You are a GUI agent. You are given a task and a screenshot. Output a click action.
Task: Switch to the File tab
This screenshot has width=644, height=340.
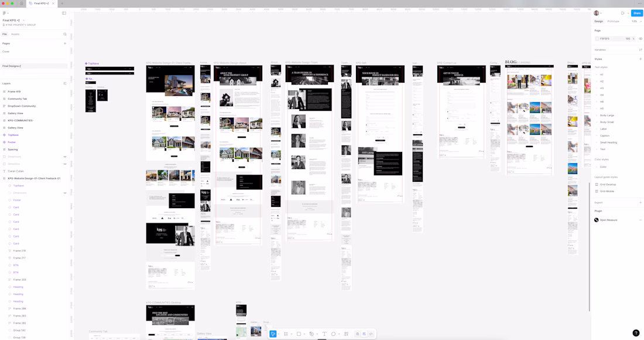click(x=5, y=34)
